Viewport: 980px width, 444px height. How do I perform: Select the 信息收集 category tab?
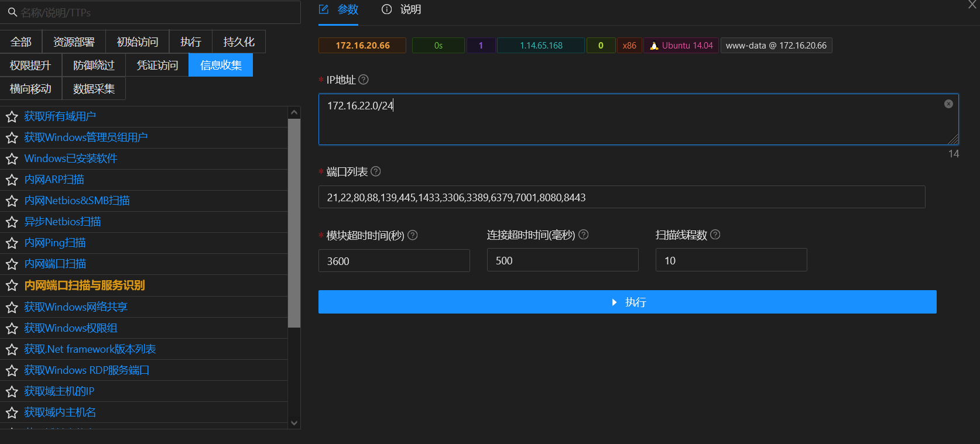click(221, 65)
